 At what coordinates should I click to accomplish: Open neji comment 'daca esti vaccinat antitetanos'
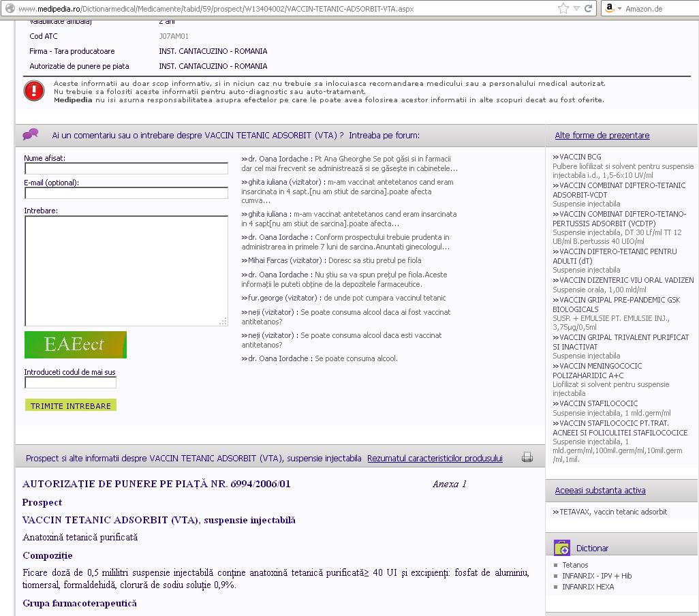(341, 340)
